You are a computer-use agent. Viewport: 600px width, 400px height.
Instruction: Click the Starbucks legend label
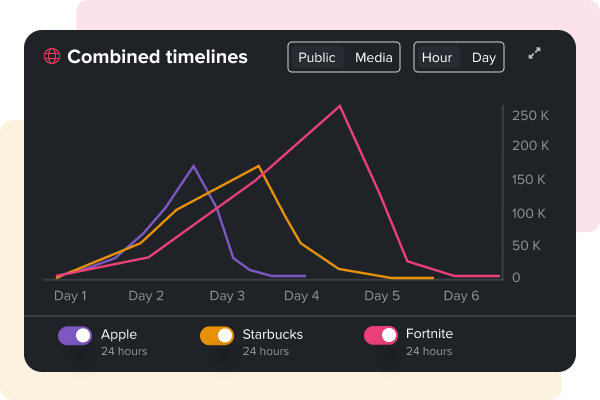click(x=272, y=335)
